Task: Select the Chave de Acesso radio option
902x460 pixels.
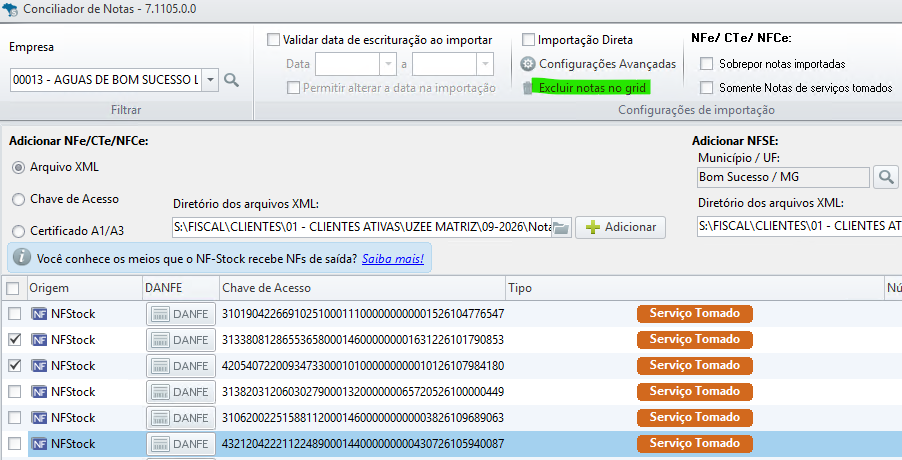Action: click(19, 200)
